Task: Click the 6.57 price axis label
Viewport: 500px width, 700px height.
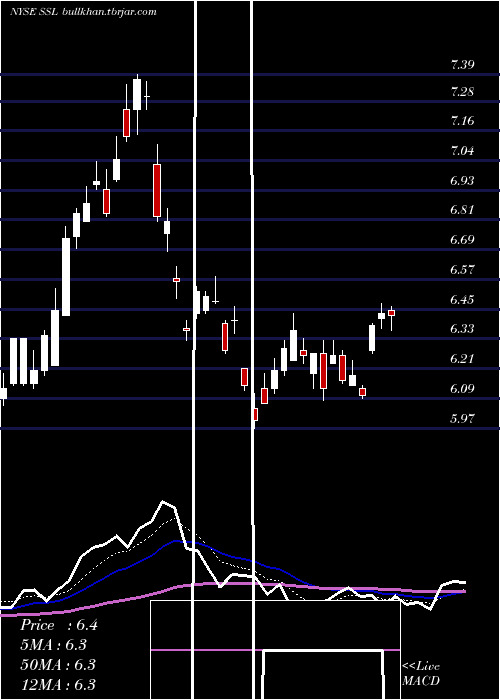Action: (462, 270)
